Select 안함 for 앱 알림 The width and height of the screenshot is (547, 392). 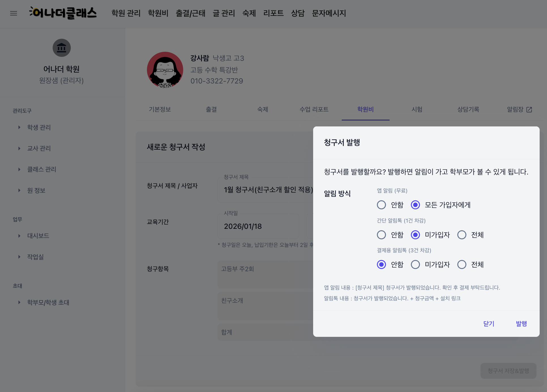381,205
